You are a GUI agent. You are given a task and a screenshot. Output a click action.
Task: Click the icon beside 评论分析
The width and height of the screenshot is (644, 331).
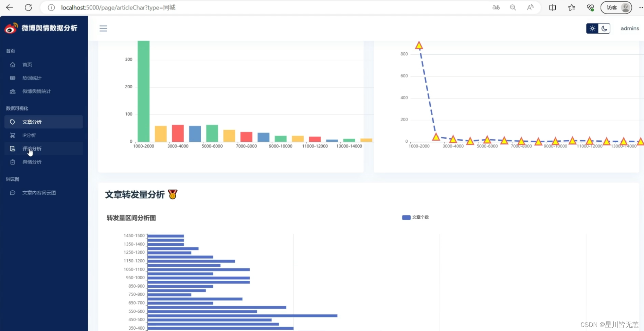pos(13,149)
